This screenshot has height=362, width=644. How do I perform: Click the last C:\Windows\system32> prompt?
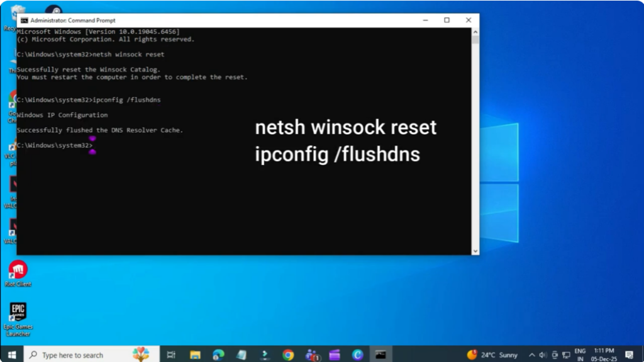[x=55, y=145]
